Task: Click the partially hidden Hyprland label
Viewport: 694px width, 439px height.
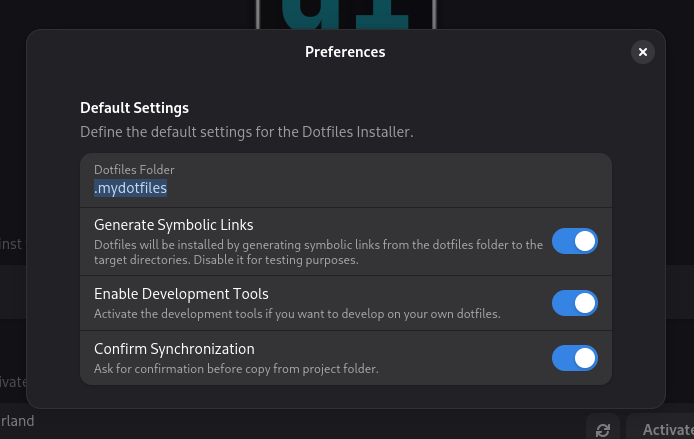Action: point(17,421)
